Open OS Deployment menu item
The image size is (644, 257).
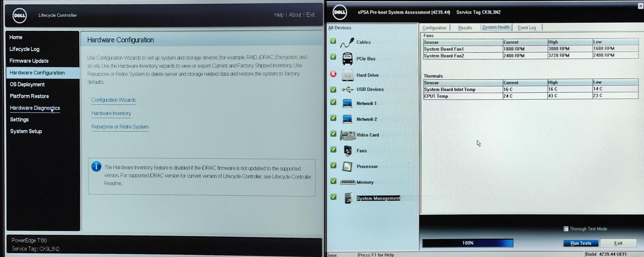27,84
